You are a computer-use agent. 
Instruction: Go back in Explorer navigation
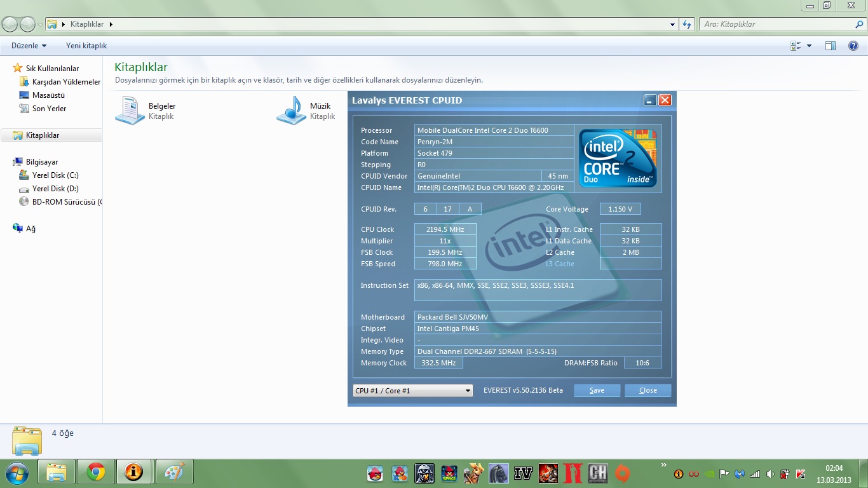(10, 24)
